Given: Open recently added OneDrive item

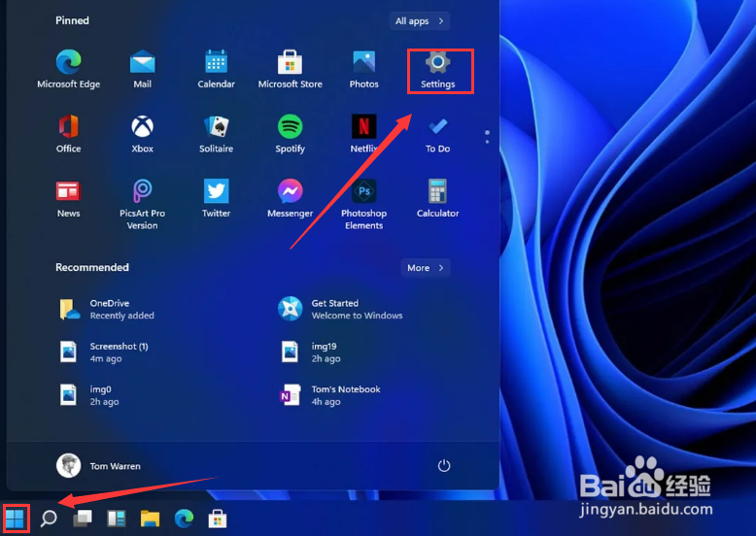Looking at the screenshot, I should 107,309.
